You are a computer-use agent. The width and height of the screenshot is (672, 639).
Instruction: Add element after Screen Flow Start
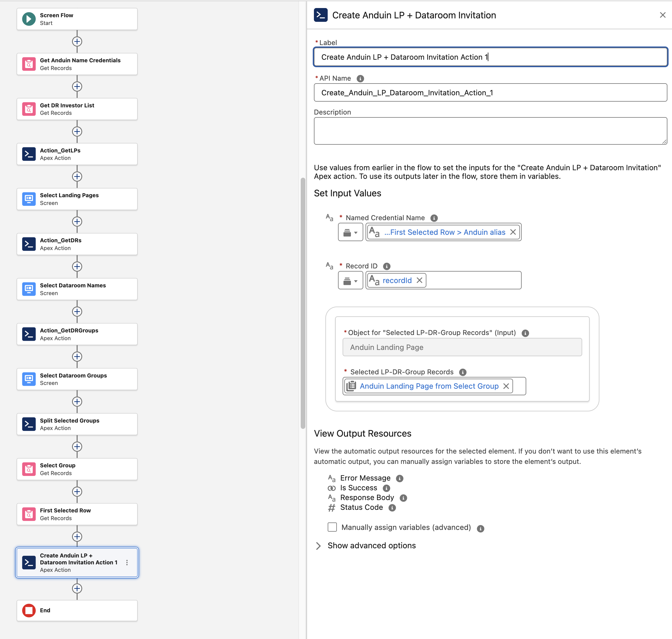pyautogui.click(x=77, y=42)
